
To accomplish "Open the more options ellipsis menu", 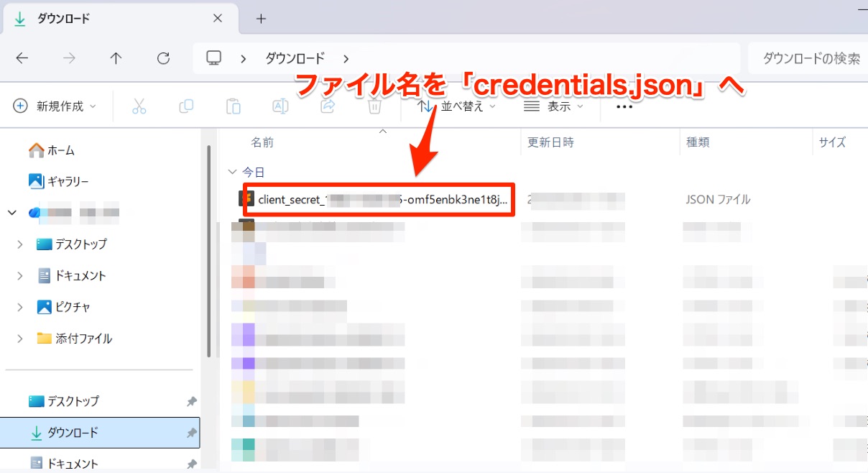I will [624, 106].
